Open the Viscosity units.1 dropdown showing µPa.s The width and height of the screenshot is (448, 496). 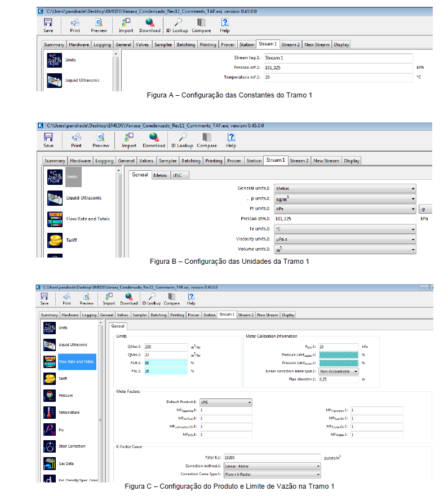tap(345, 240)
